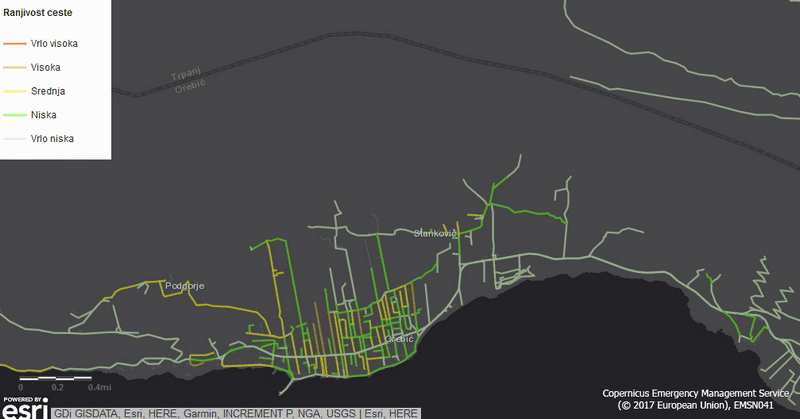Select the Visoka legend label
800x419 pixels.
tap(46, 67)
